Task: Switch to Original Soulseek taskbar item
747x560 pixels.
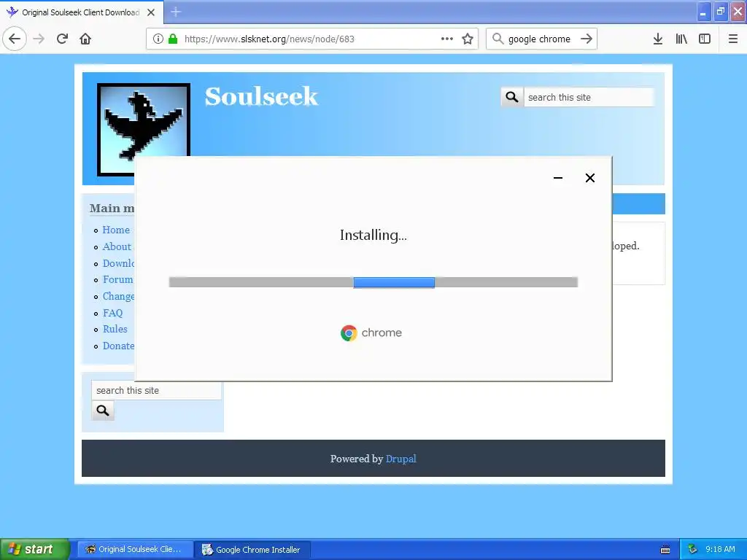Action: (134, 549)
